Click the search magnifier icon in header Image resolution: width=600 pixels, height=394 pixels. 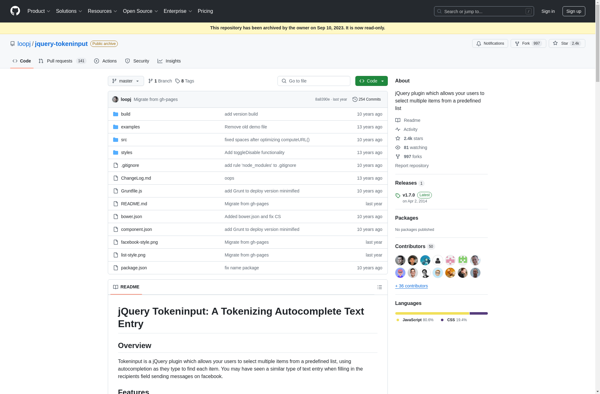[x=439, y=11]
